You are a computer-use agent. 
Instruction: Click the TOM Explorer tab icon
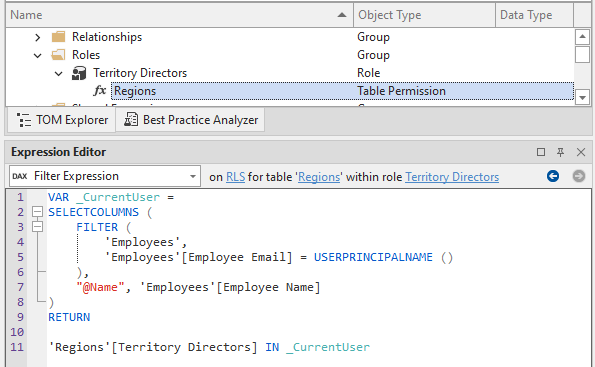(x=24, y=120)
